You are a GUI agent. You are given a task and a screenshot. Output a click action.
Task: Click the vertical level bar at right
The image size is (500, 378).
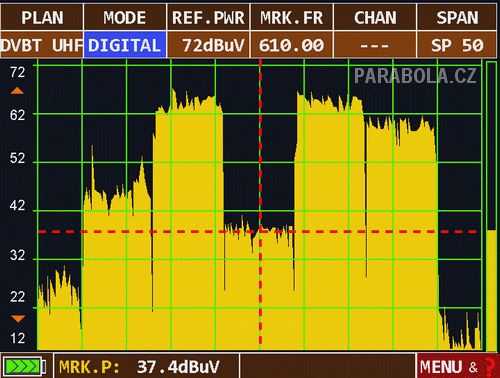[x=491, y=206]
